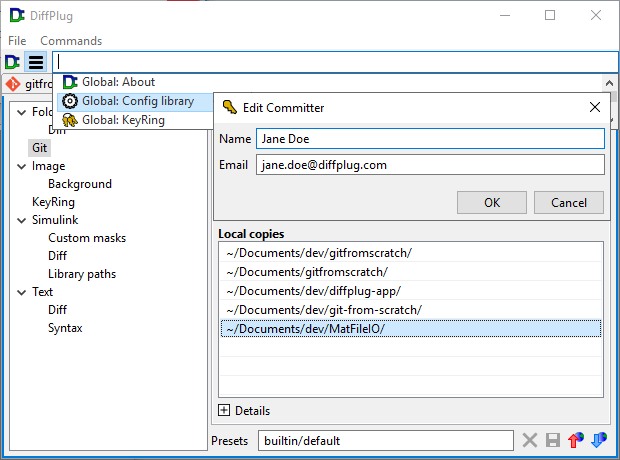The width and height of the screenshot is (620, 460).
Task: Expand the Details section
Action: pyautogui.click(x=224, y=410)
